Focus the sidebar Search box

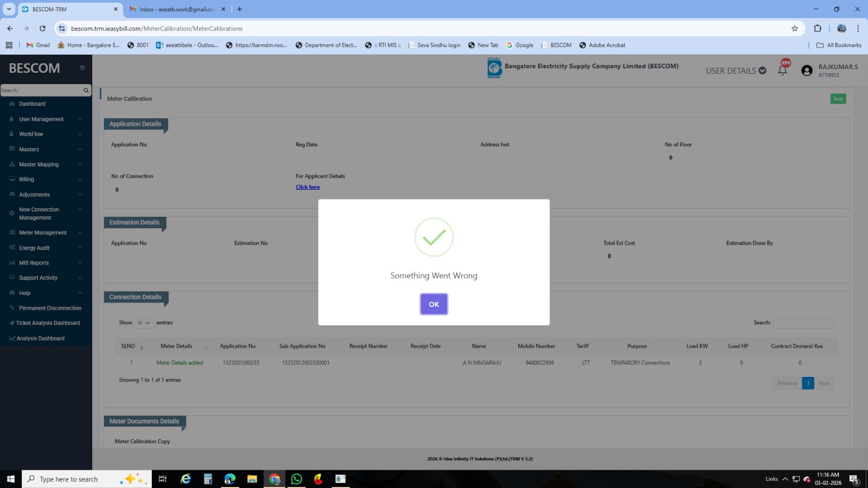(41, 91)
